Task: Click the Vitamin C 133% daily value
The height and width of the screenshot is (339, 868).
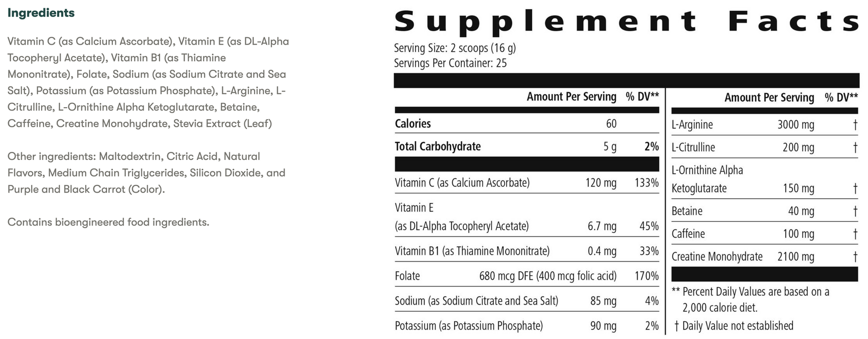Action: pyautogui.click(x=646, y=183)
